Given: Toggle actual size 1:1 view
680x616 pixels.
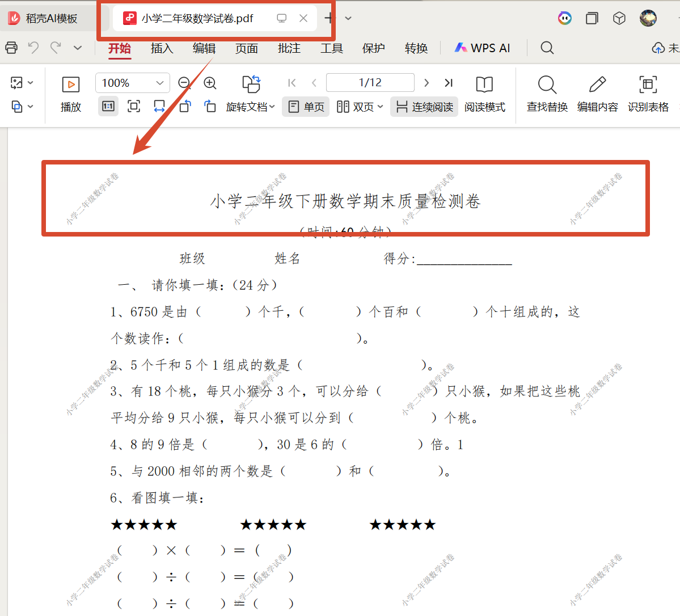Looking at the screenshot, I should 108,106.
